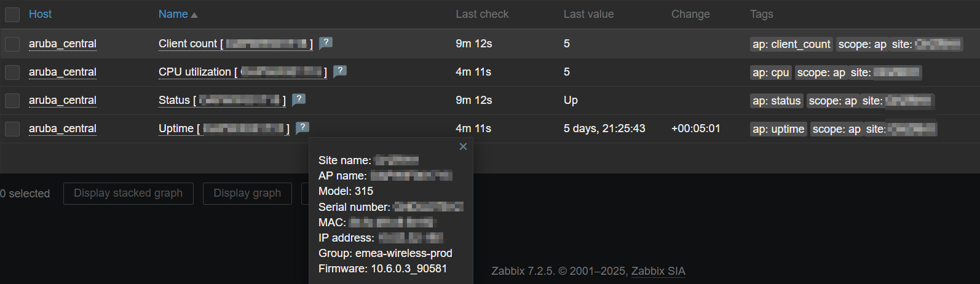Click the 'scope: ap' tag in Status row

pyautogui.click(x=832, y=101)
